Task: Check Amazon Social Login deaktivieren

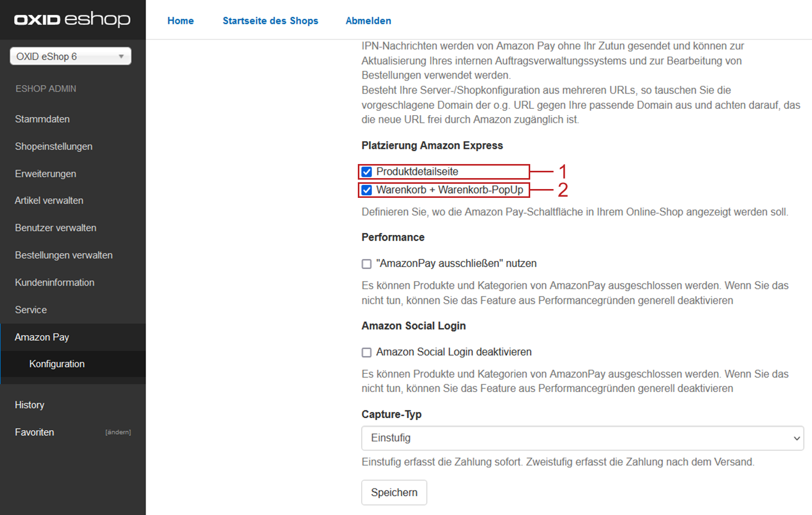Action: pyautogui.click(x=367, y=353)
